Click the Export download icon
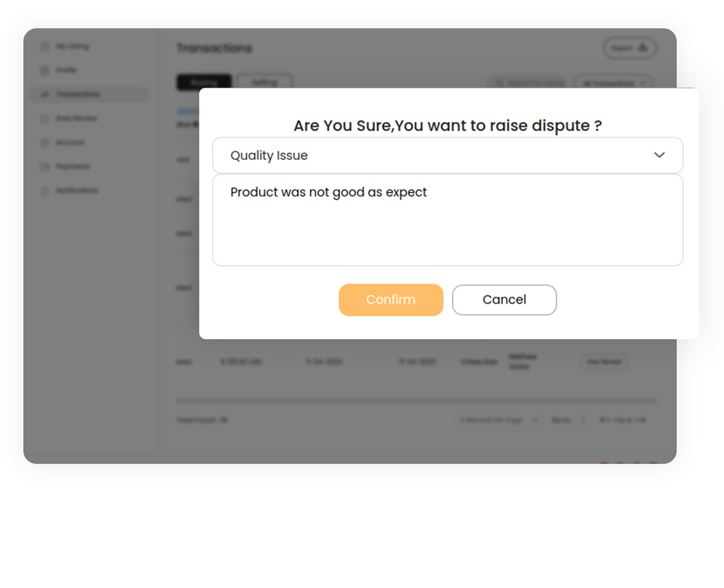This screenshot has width=724, height=588. 644,47
